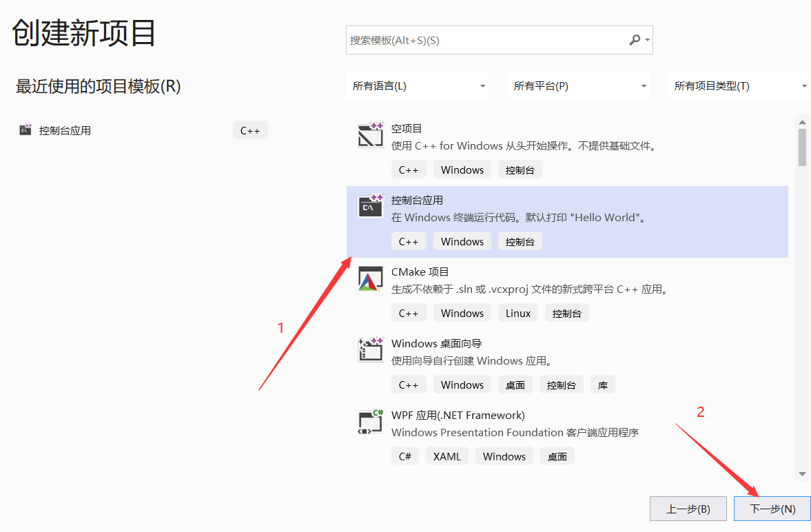Click the 空项目 description text
This screenshot has height=532, width=811.
coord(524,146)
